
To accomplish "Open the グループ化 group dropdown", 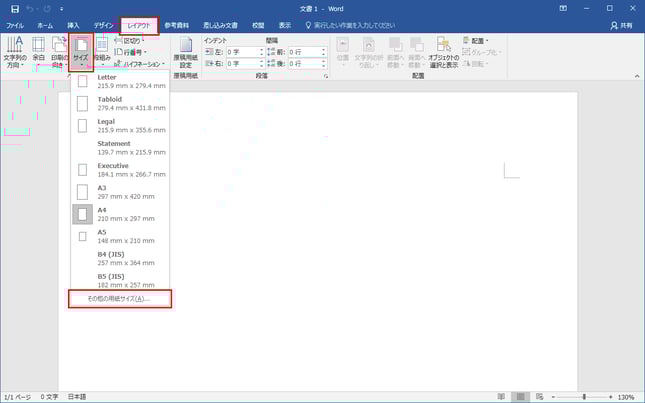I will point(481,52).
